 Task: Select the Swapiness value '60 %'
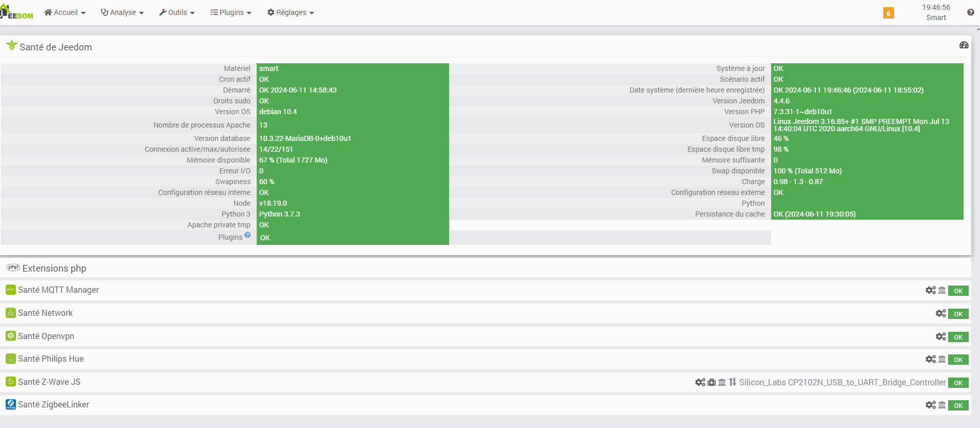267,182
